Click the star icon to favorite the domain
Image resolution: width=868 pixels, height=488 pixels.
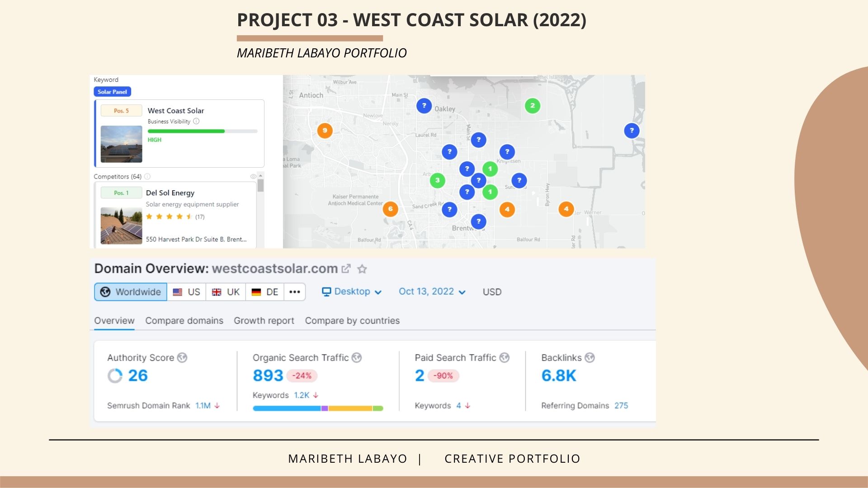point(362,269)
